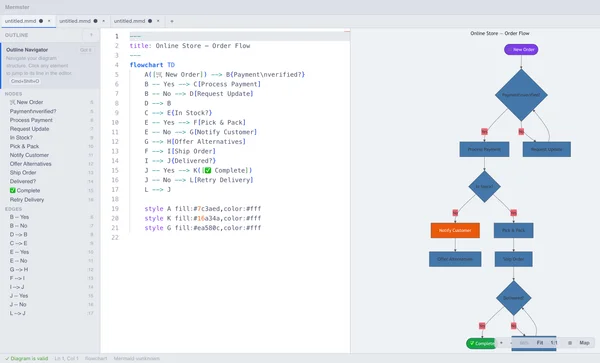Toggle the Map minimap button

[x=584, y=343]
